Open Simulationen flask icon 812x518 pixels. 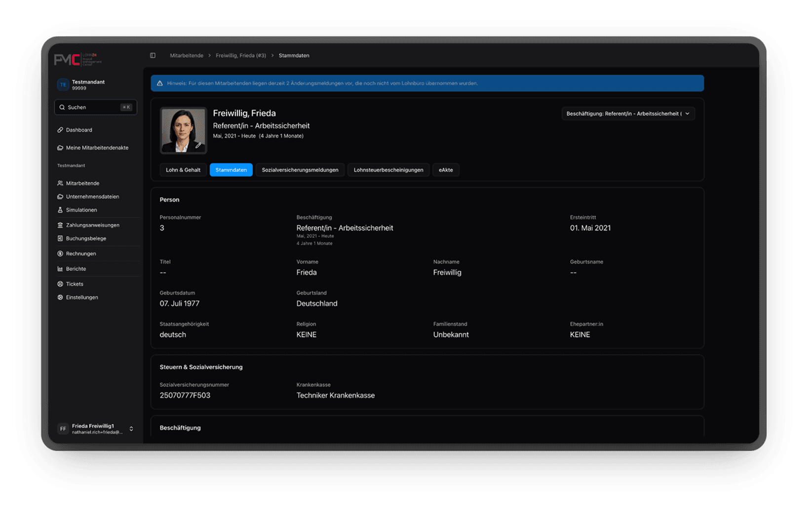(60, 210)
